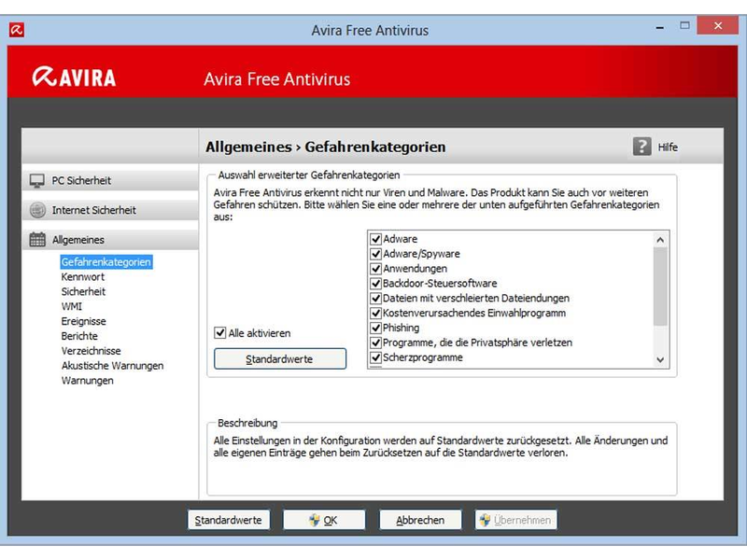The height and width of the screenshot is (560, 747).
Task: Click the Abbrechen button
Action: pos(420,520)
